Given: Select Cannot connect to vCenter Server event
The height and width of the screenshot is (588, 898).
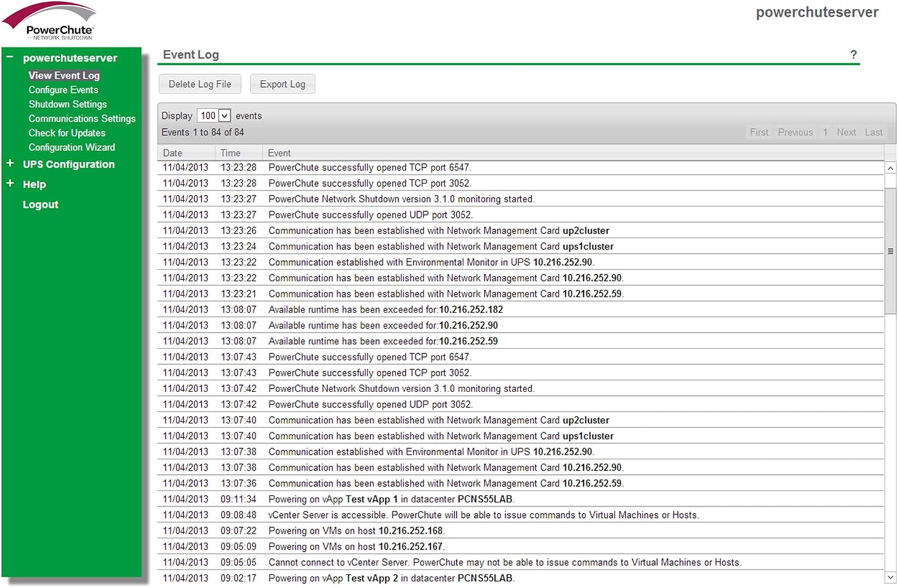Looking at the screenshot, I should pyautogui.click(x=521, y=563).
